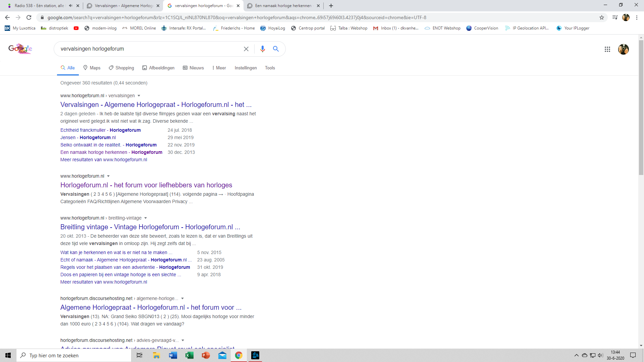The image size is (644, 362).
Task: Select the Maps search tab
Action: tap(92, 68)
